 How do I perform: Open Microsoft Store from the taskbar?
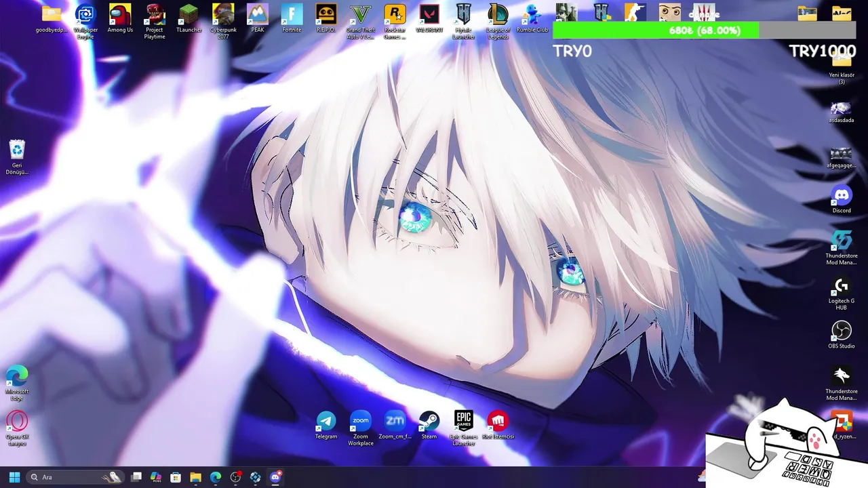pos(176,477)
